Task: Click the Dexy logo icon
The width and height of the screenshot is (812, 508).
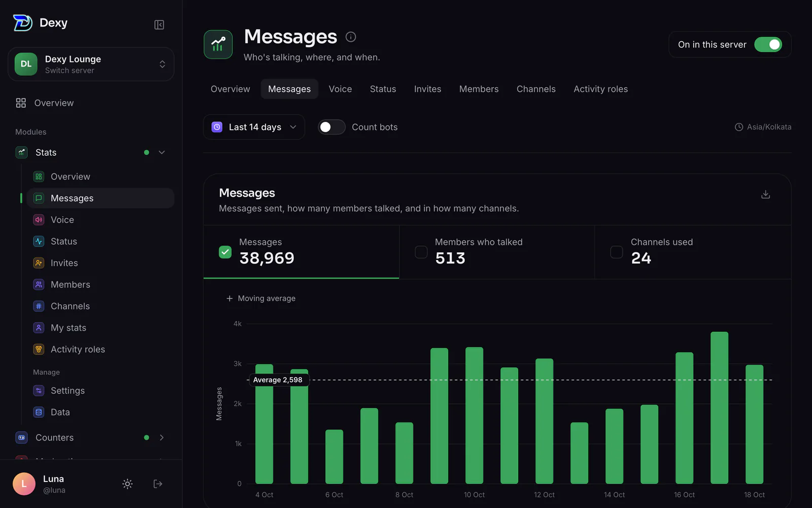Action: click(23, 23)
